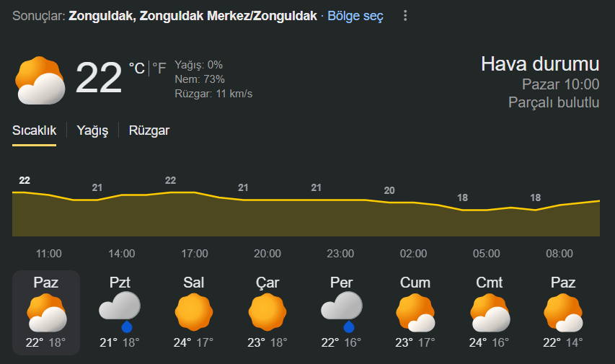The height and width of the screenshot is (364, 615).
Task: Click the 23:00 hour label
Action: coord(340,254)
